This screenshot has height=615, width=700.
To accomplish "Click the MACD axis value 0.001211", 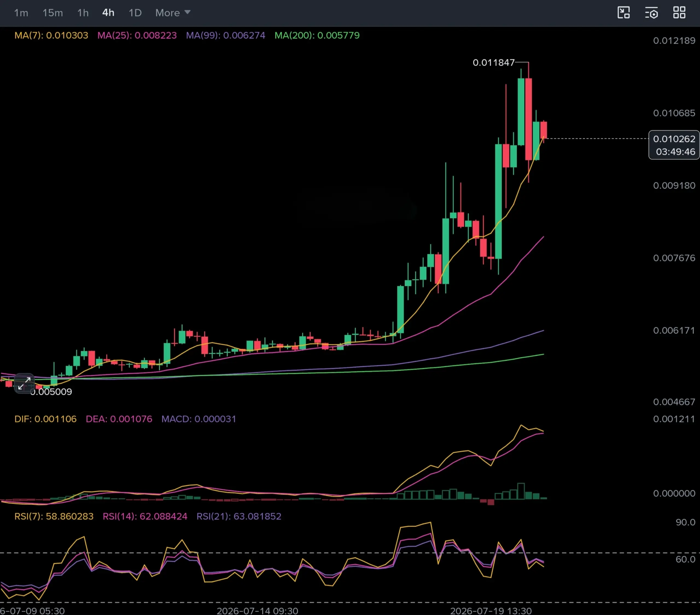I will (674, 419).
